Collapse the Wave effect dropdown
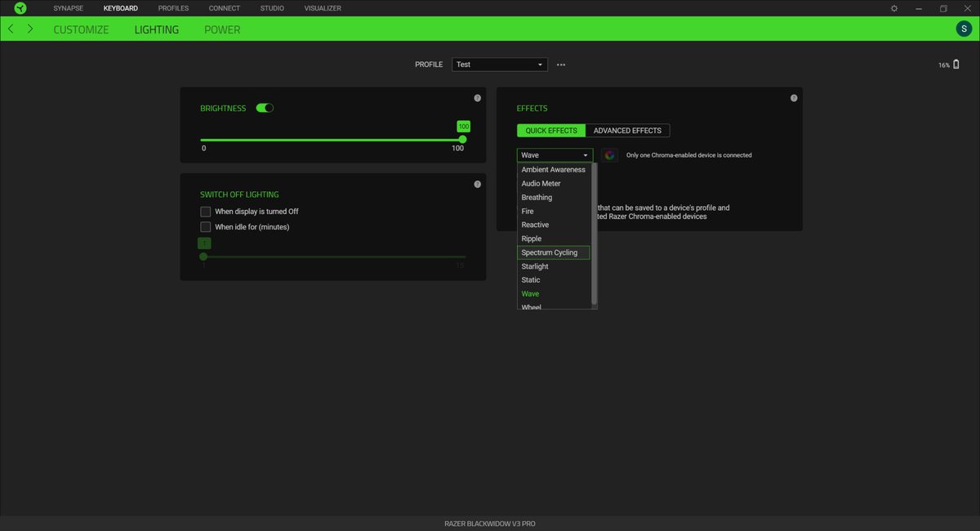Screen dimensions: 980x531 [555, 155]
